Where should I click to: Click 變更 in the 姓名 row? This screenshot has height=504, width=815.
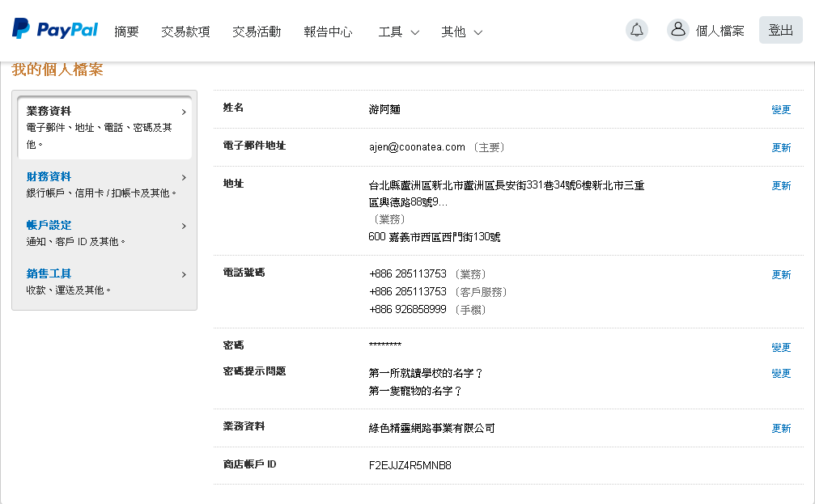click(781, 109)
